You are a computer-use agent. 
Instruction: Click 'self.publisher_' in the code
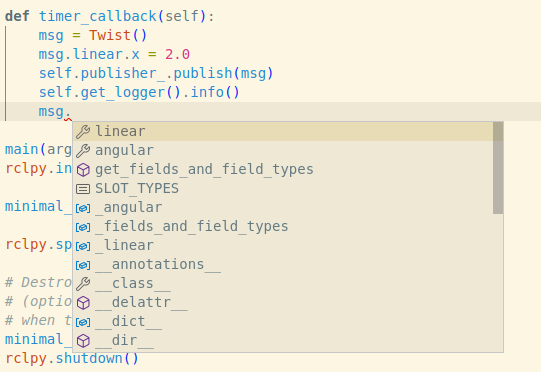[102, 73]
